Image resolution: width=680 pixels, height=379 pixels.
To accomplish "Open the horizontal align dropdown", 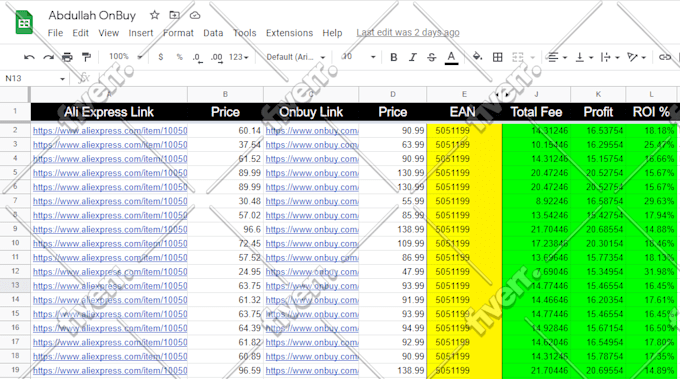I will click(x=557, y=57).
